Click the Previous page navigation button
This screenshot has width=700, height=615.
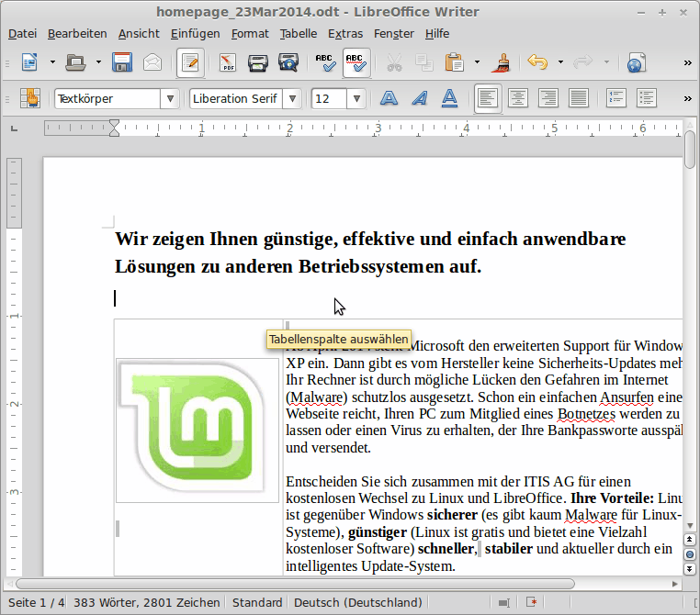[x=690, y=540]
